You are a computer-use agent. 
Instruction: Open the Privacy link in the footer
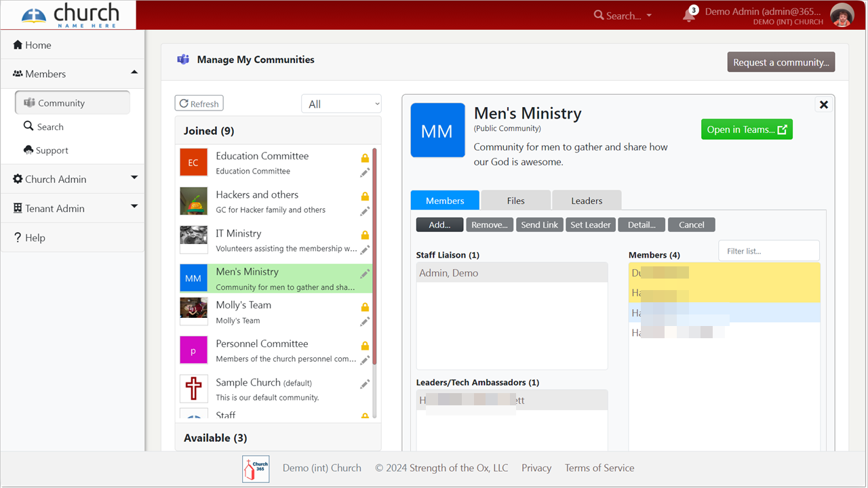pyautogui.click(x=536, y=468)
